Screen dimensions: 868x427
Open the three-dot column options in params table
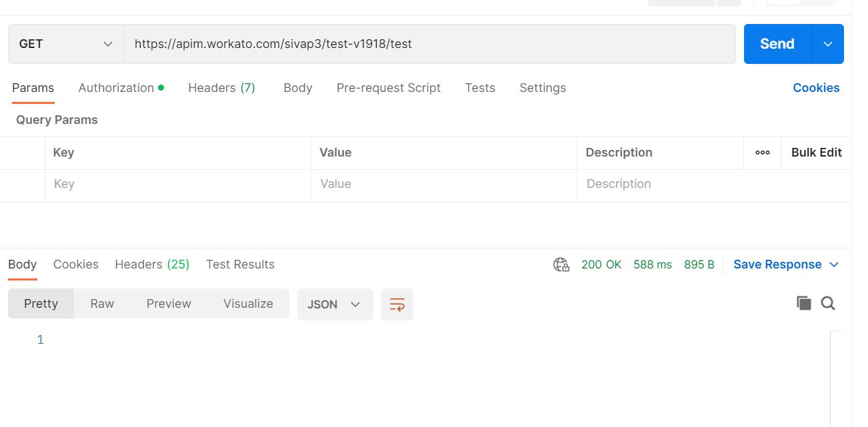tap(762, 153)
